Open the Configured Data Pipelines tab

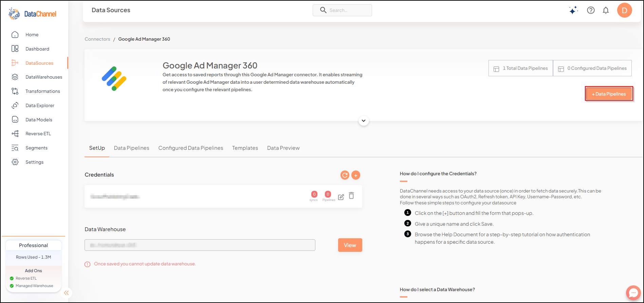coord(191,148)
